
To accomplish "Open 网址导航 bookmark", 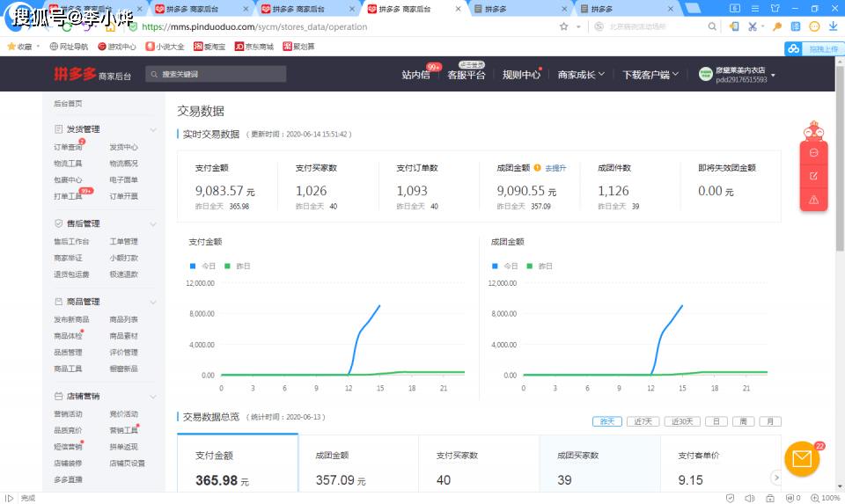I will coord(69,47).
